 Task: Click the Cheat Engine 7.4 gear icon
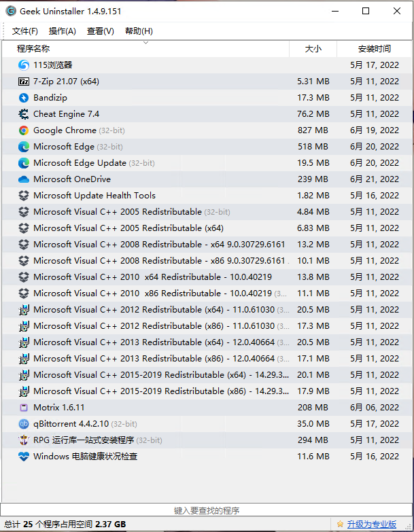pos(24,114)
